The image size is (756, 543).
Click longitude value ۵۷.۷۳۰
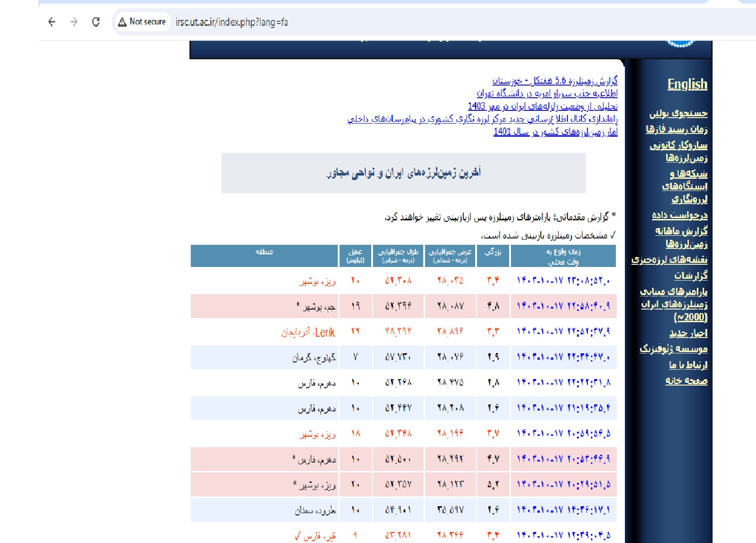398,357
